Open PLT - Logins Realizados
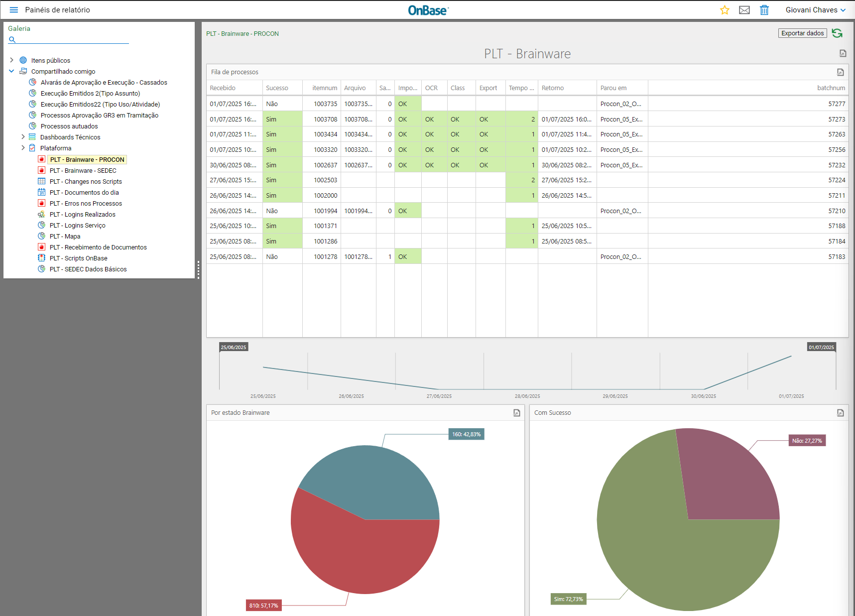The image size is (855, 616). (x=82, y=215)
